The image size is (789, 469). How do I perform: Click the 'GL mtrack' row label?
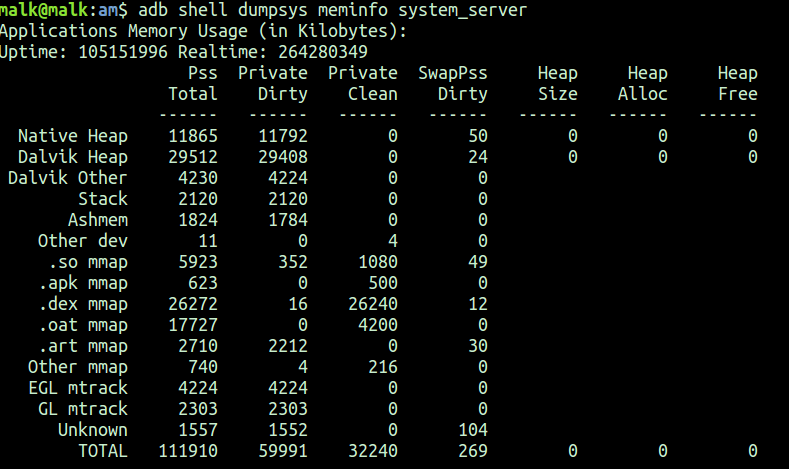83,409
